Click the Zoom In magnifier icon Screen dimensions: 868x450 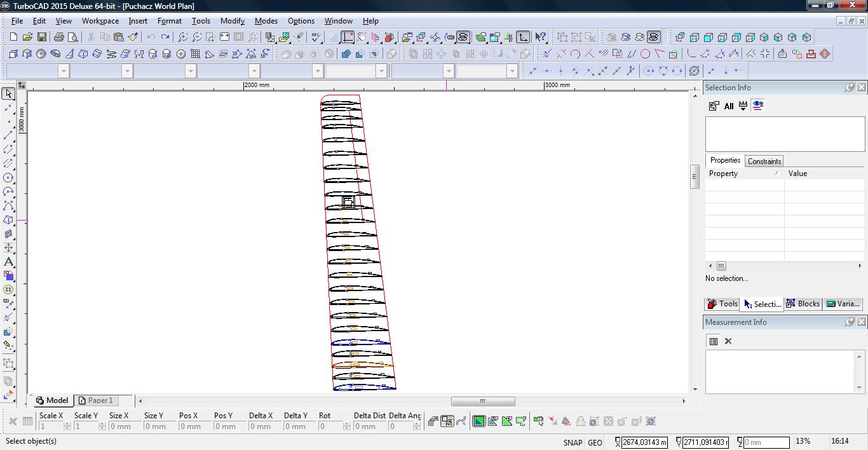[x=182, y=37]
